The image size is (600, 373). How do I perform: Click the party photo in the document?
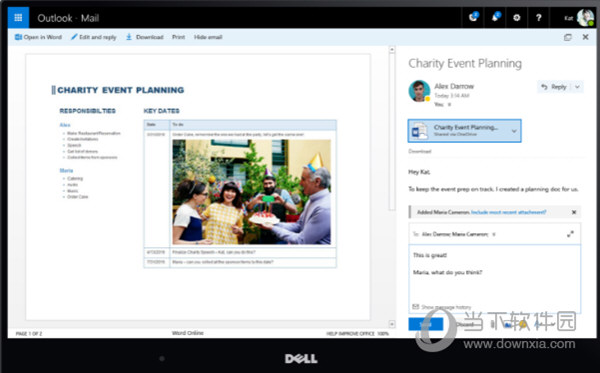[x=252, y=192]
